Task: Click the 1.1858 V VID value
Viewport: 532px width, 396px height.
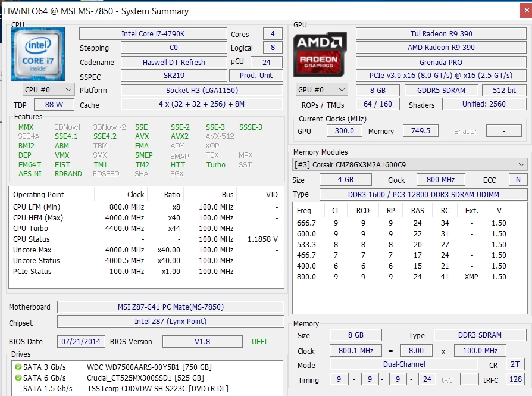Action: (262, 239)
